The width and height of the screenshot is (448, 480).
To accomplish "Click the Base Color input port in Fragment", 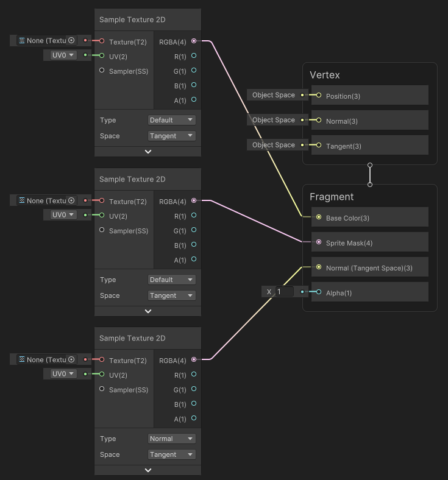I will point(319,217).
